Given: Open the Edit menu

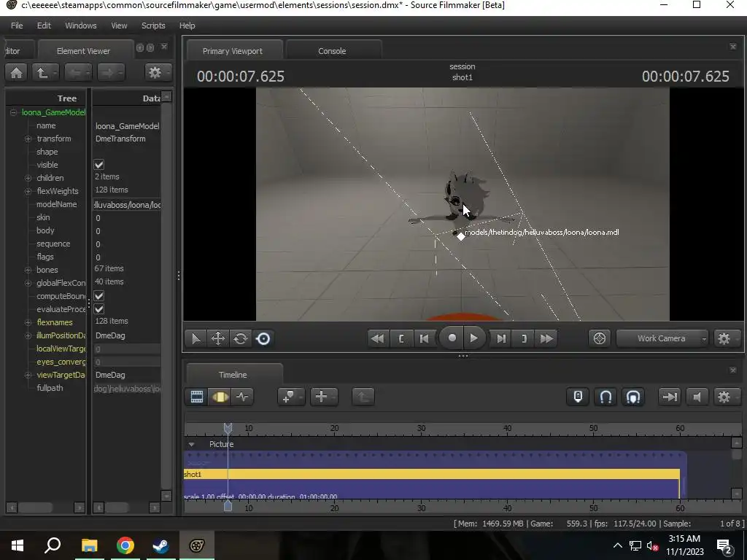Looking at the screenshot, I should [44, 26].
